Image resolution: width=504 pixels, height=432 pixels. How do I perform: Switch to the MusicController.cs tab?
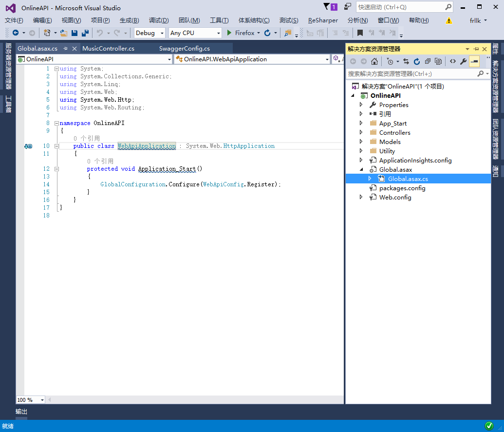point(108,49)
